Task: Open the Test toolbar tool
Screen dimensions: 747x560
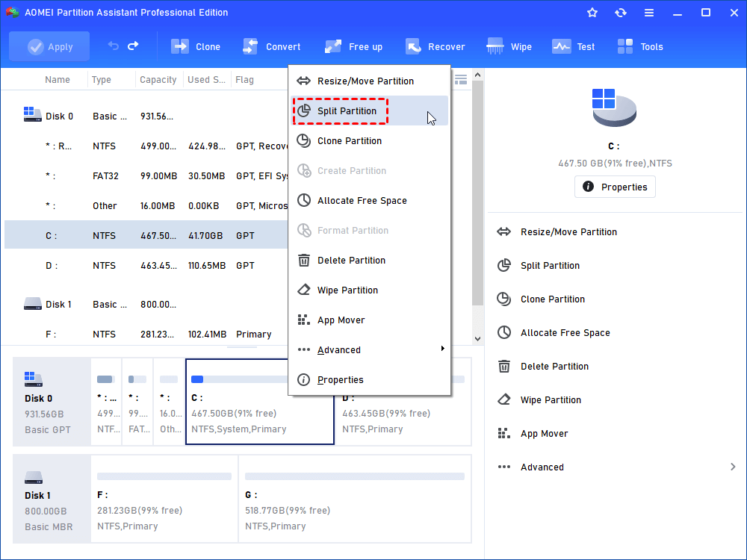Action: click(x=574, y=46)
